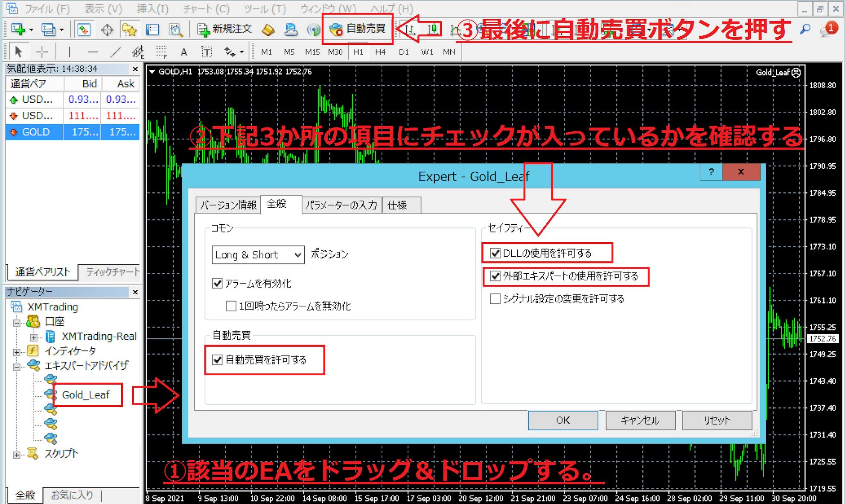Close the ナビゲーター panel
The height and width of the screenshot is (504, 845).
(x=135, y=292)
